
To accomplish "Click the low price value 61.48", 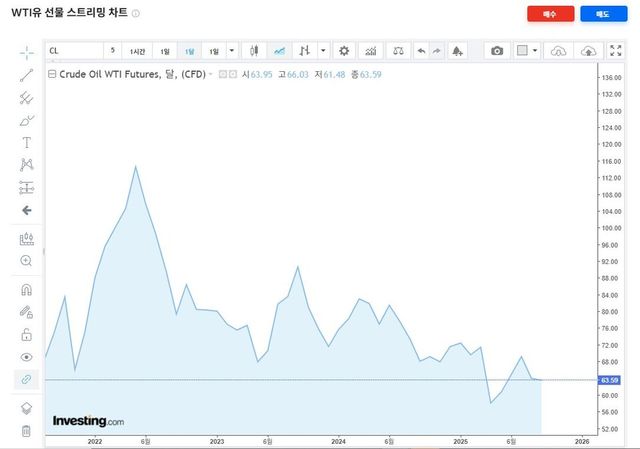I will [x=334, y=75].
